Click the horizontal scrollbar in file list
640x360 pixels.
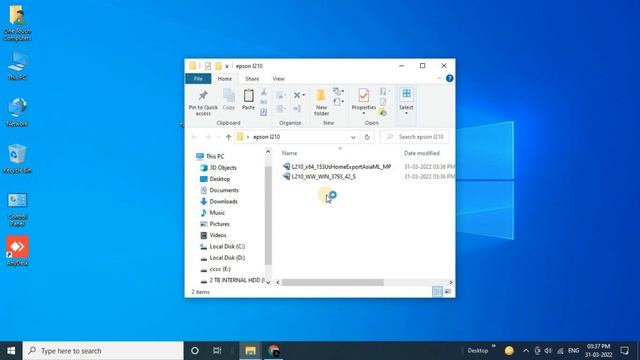[333, 282]
